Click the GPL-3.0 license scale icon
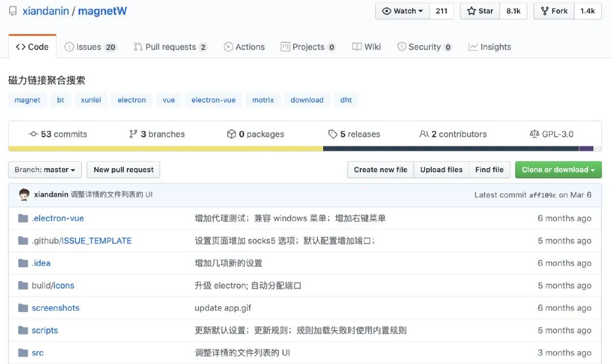The width and height of the screenshot is (612, 364). point(535,134)
